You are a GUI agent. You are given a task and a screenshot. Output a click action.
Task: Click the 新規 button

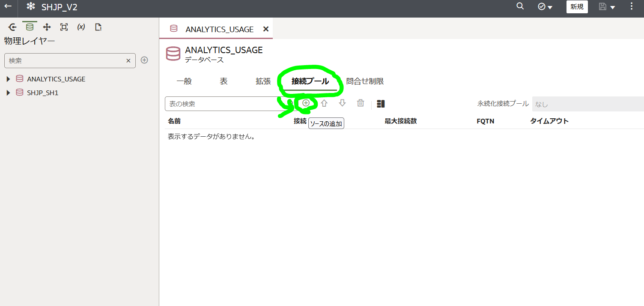577,7
